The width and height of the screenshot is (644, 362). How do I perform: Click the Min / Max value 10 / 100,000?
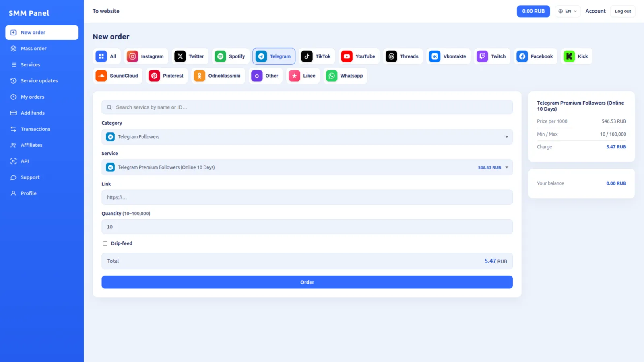(613, 134)
